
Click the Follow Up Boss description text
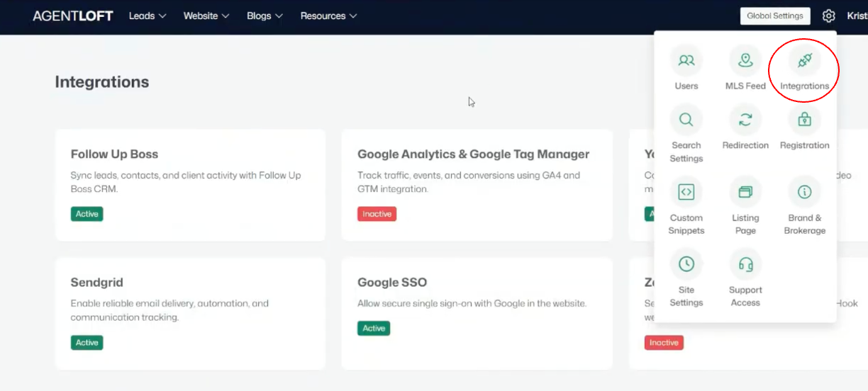pos(186,182)
